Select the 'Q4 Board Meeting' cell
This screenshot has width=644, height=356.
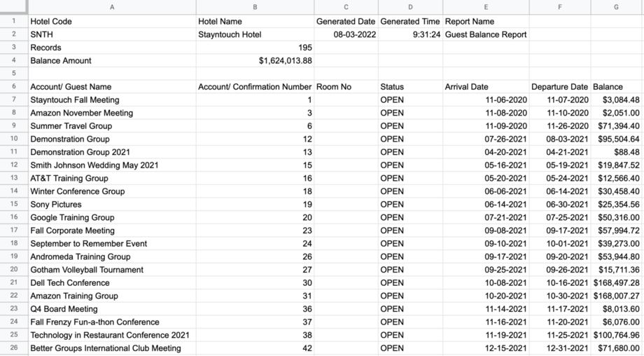pyautogui.click(x=112, y=309)
